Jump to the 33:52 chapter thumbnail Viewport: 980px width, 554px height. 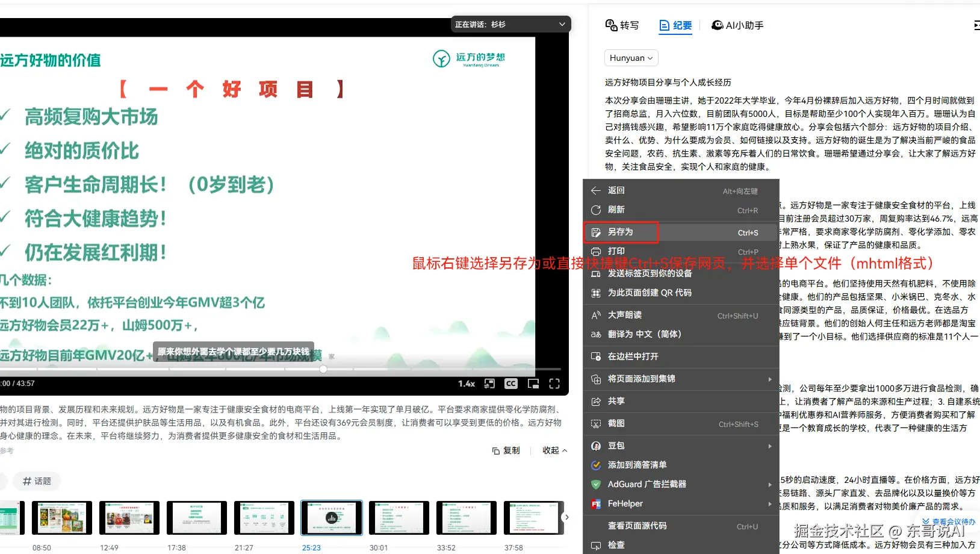point(467,518)
